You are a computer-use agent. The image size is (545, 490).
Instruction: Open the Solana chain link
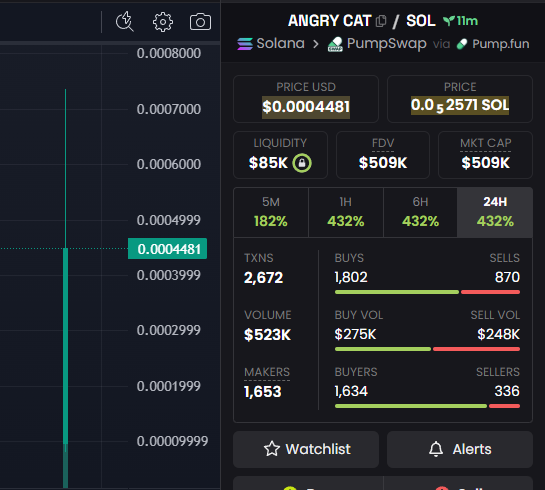coord(271,44)
